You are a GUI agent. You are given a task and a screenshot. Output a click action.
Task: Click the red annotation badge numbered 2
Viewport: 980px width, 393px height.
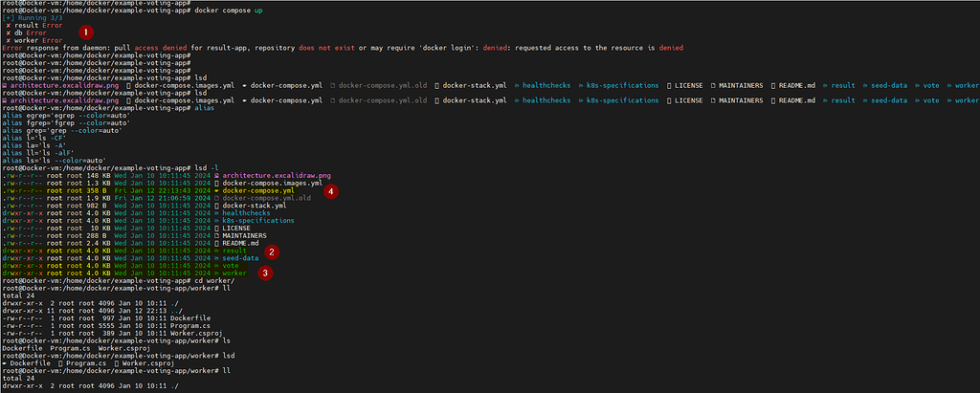(x=273, y=252)
